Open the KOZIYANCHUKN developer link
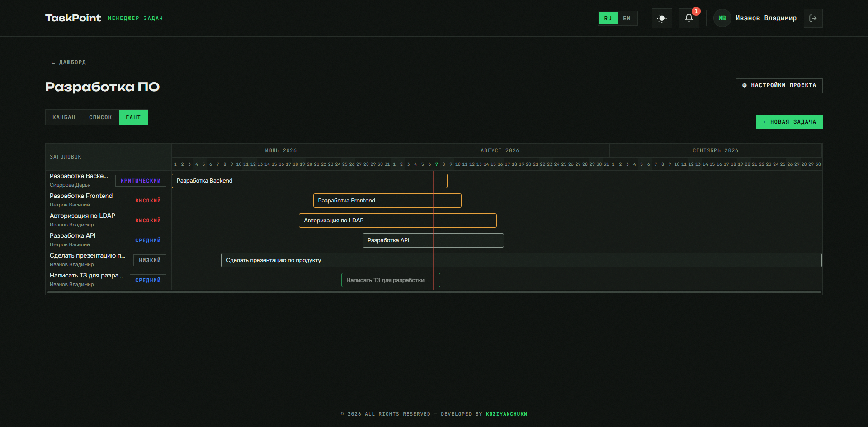Viewport: 868px width, 427px height. 506,414
